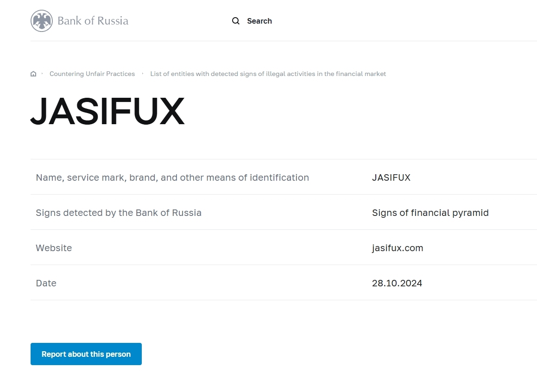Open the list of entities with illegal activities breadcrumb
Viewport: 537px width, 392px height.
point(268,74)
